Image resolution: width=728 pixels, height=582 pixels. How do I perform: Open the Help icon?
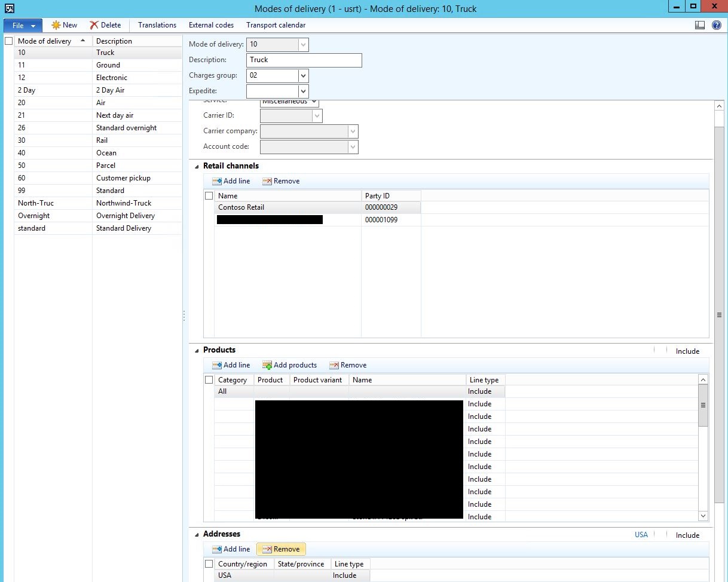(x=717, y=25)
